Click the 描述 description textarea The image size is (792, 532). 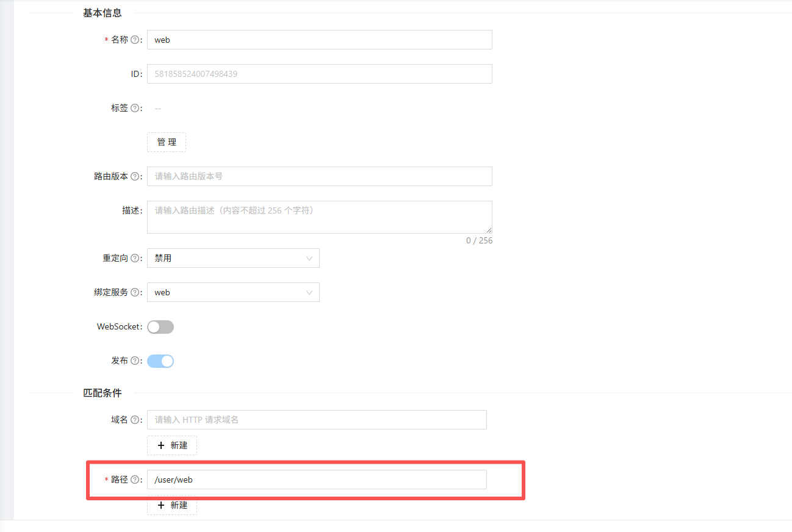pos(320,217)
